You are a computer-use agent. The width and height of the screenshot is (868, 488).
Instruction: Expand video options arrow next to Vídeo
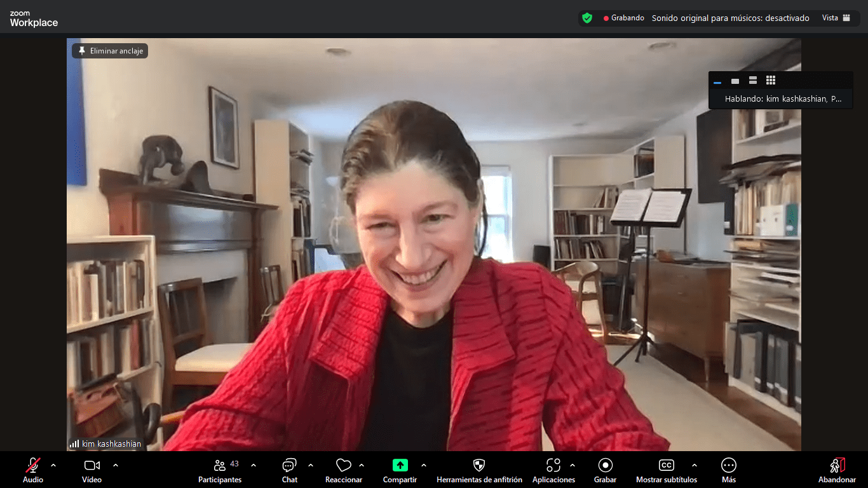pyautogui.click(x=116, y=465)
